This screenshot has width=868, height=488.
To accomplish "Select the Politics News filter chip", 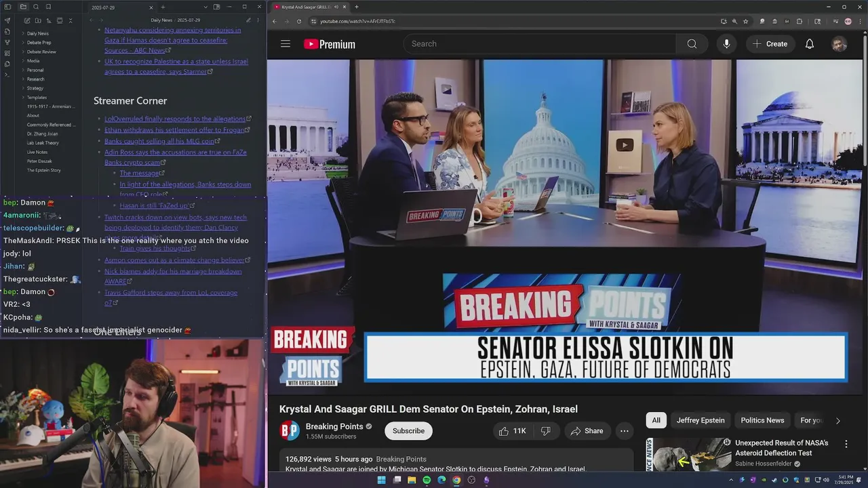I will (762, 420).
